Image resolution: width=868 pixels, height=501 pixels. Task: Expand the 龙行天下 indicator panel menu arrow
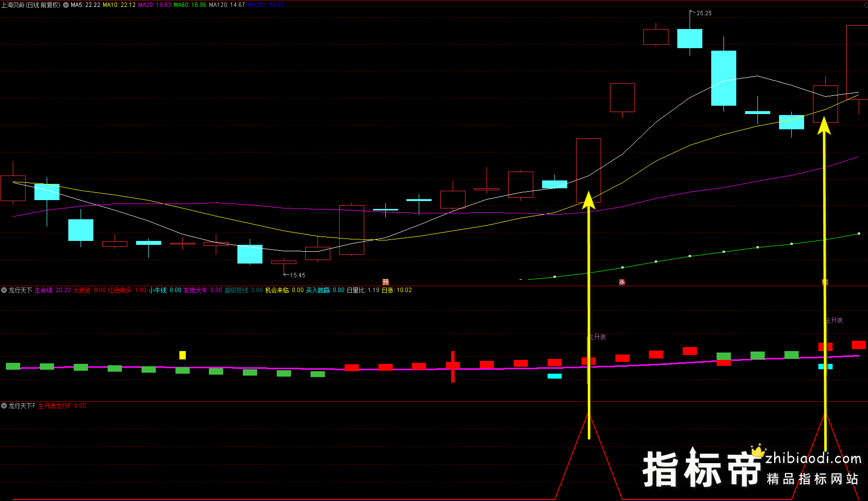point(4,290)
